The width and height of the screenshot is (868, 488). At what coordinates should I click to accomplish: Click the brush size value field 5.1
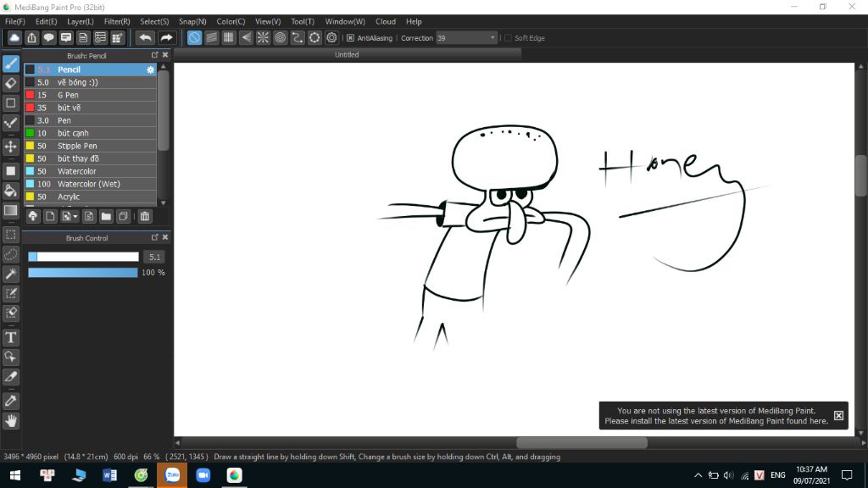click(x=154, y=257)
